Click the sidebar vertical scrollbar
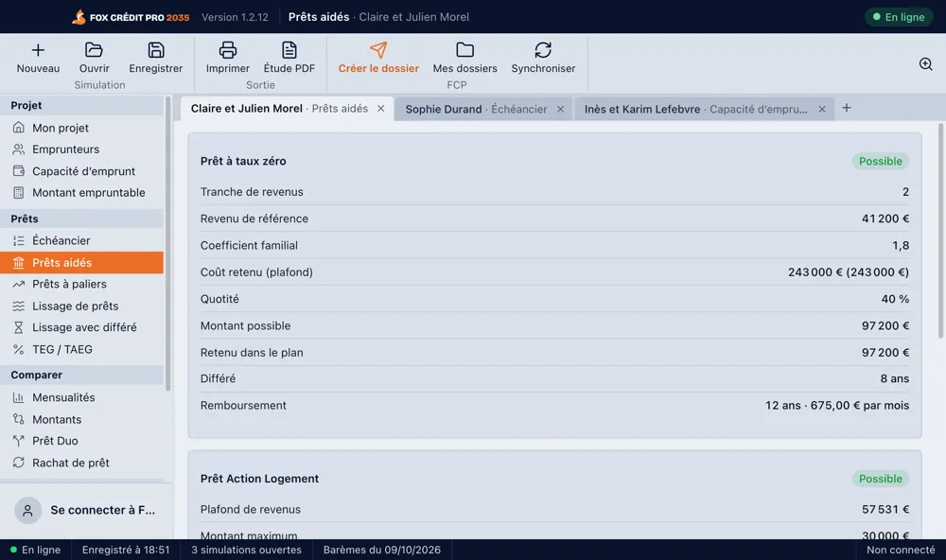Viewport: 946px width, 560px height. pyautogui.click(x=167, y=243)
